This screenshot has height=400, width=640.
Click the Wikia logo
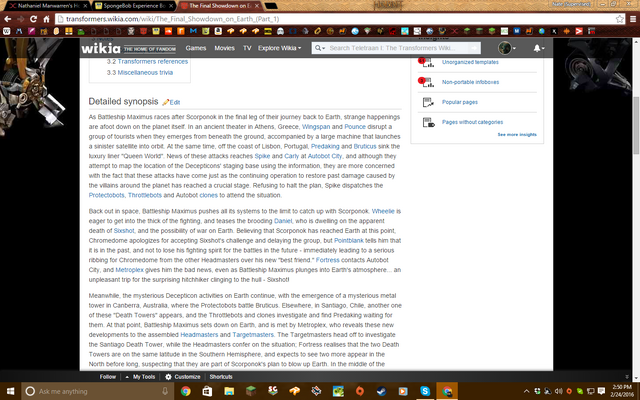pyautogui.click(x=101, y=48)
